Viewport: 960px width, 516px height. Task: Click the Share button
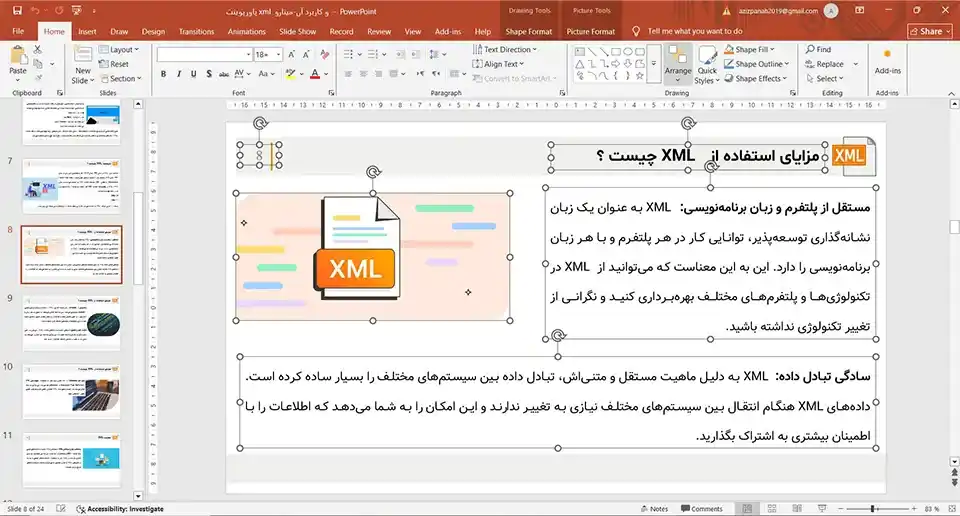pyautogui.click(x=930, y=31)
